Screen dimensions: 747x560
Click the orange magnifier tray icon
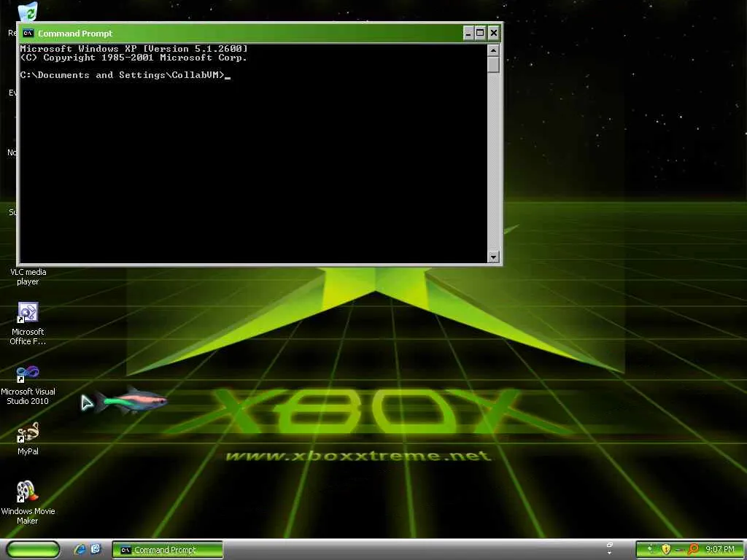[693, 550]
